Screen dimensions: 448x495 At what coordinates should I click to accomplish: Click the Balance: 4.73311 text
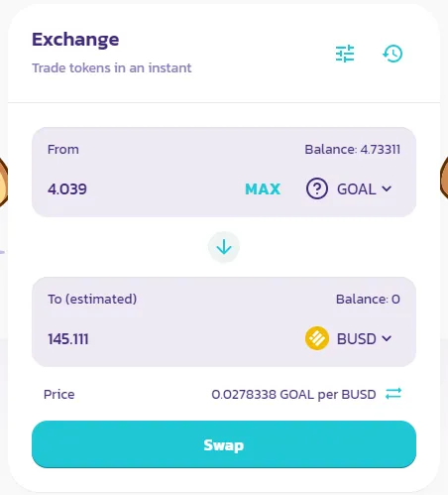pos(353,150)
